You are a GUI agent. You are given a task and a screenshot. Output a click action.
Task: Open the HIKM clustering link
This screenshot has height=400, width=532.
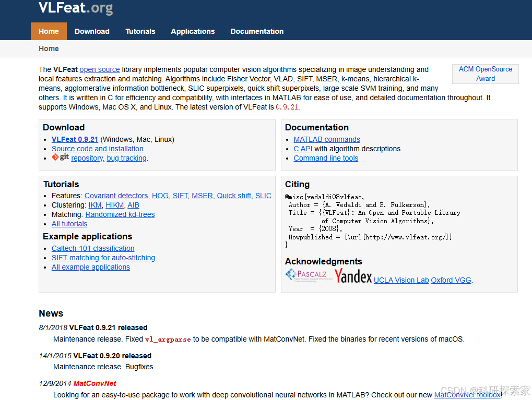[115, 205]
